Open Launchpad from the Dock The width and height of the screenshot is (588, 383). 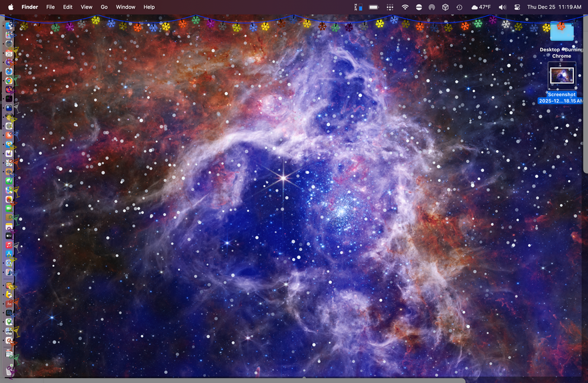(9, 35)
